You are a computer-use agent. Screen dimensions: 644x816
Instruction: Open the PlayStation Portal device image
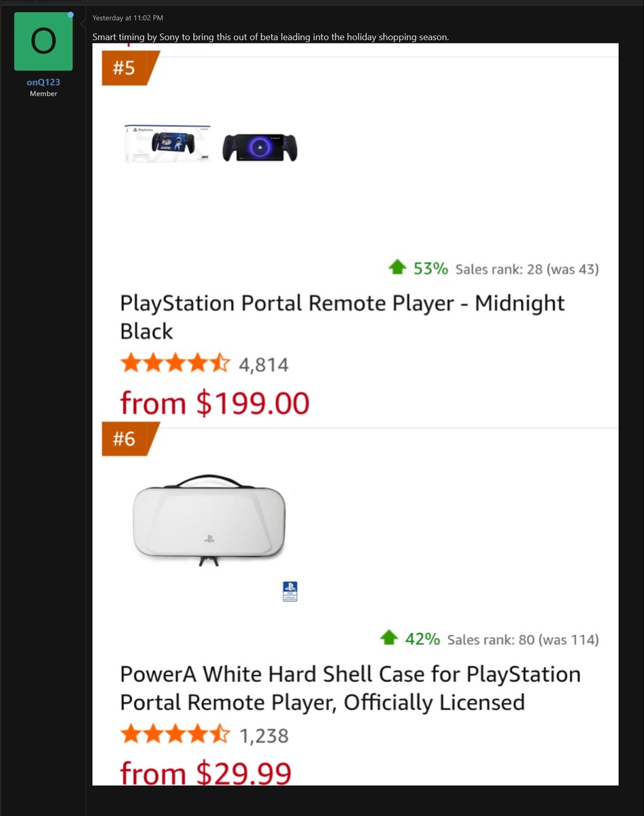click(x=260, y=147)
